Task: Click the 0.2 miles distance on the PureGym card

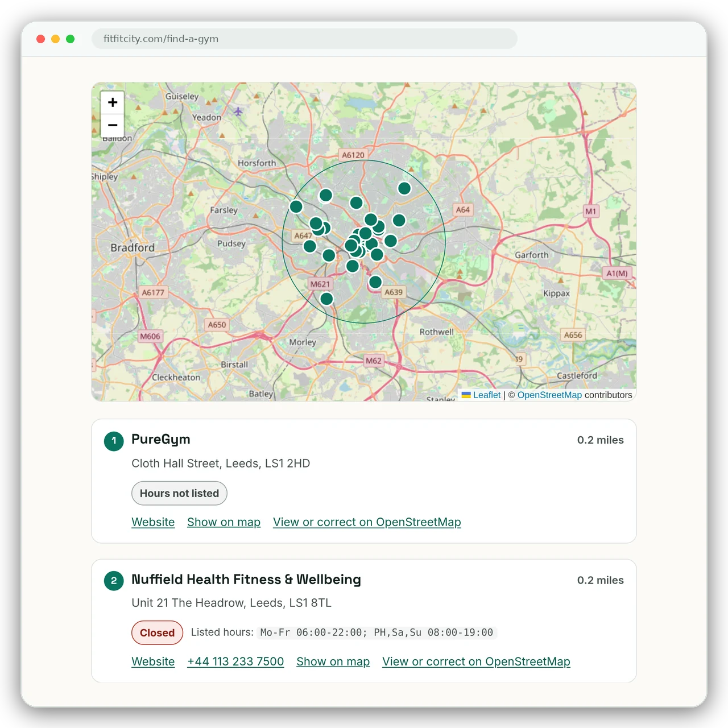Action: [601, 440]
